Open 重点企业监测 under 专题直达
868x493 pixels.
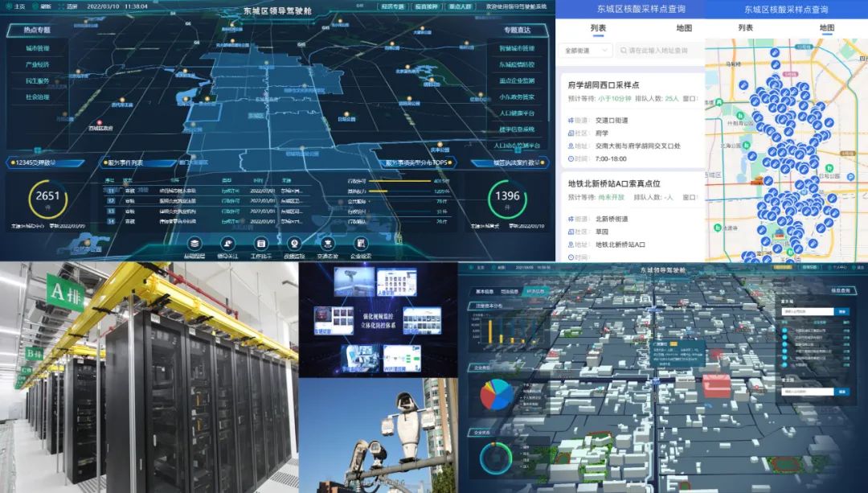pos(517,81)
